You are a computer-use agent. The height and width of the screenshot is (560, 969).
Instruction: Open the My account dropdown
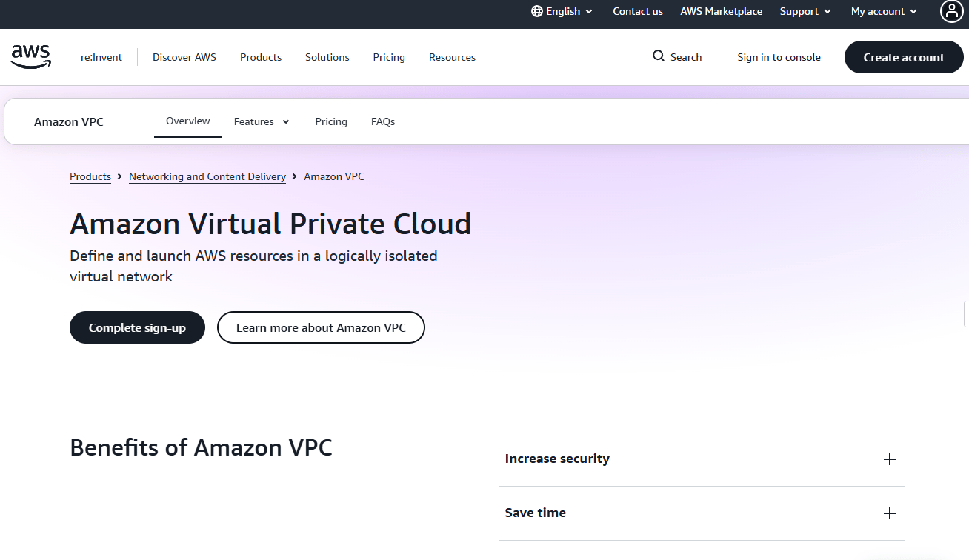click(x=884, y=11)
